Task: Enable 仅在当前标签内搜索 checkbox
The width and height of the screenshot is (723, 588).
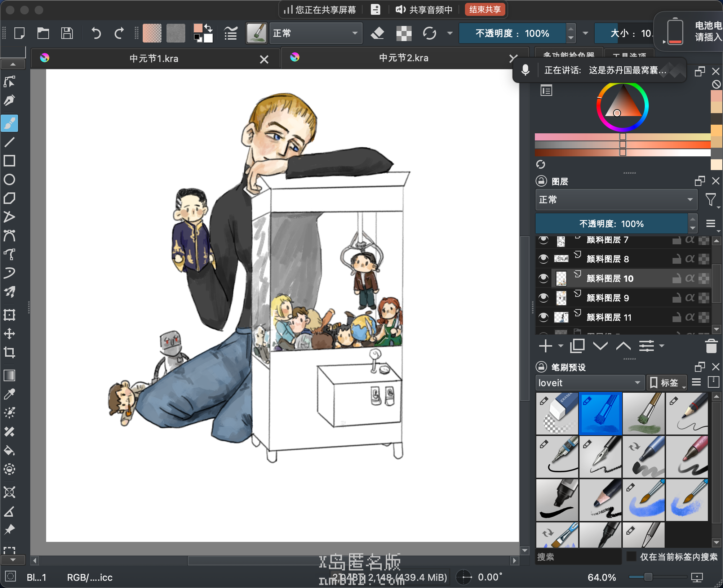Action: (x=631, y=556)
